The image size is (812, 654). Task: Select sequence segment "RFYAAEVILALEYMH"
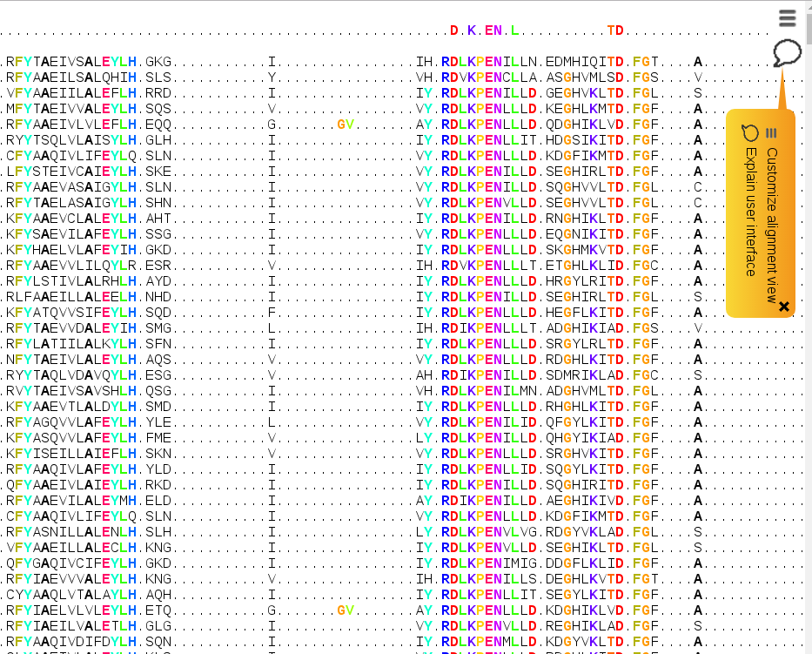pyautogui.click(x=71, y=501)
